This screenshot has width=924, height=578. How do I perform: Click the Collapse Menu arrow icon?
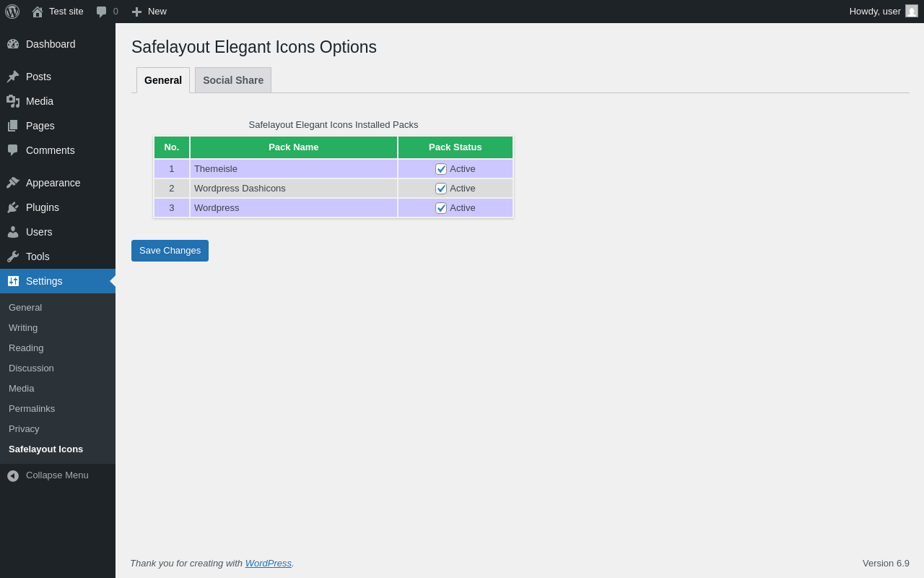point(13,475)
